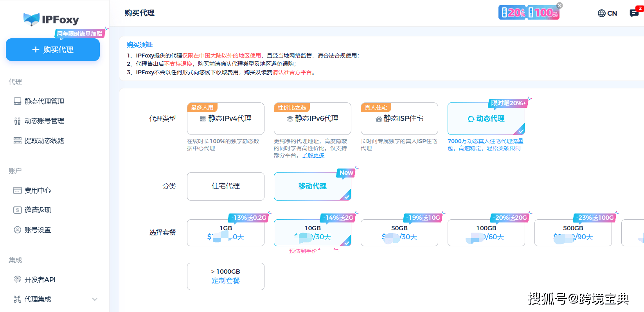Select 静态IPv4代理 proxy type

(x=226, y=118)
